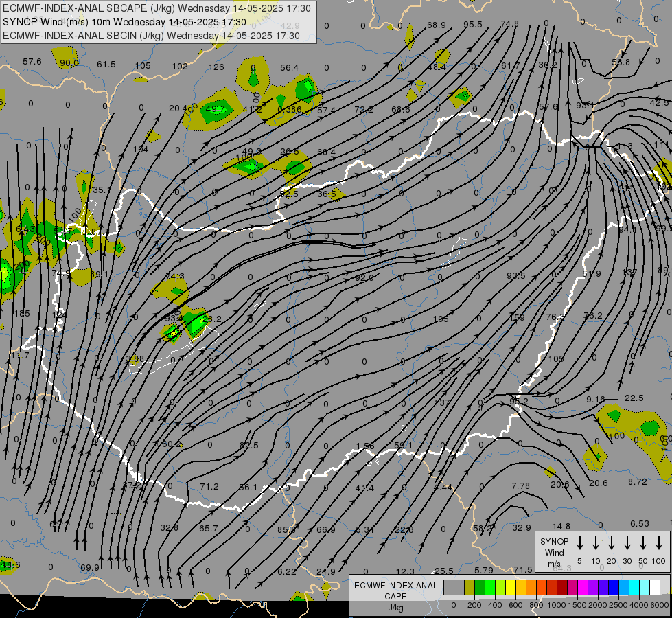Image resolution: width=672 pixels, height=618 pixels.
Task: Pick the bright green CAPE legend swatch
Action: (x=490, y=588)
